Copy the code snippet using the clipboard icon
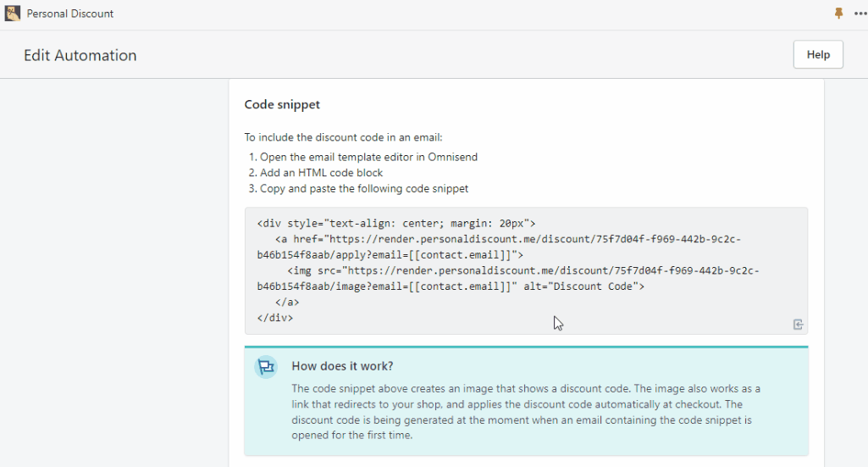This screenshot has width=868, height=467. coord(798,325)
